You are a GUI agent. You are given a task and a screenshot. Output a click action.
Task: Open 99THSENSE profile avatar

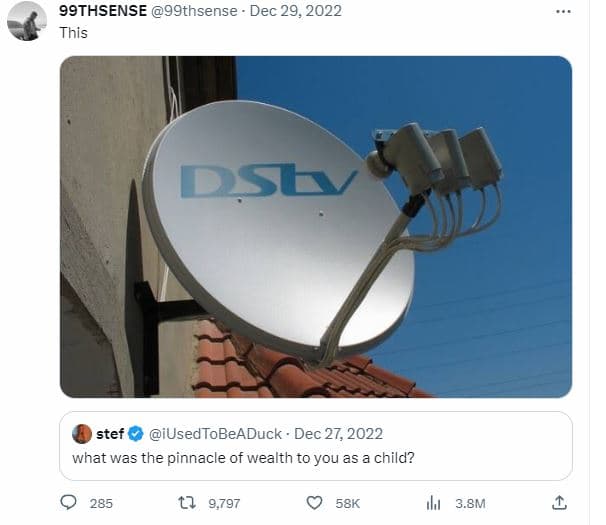click(27, 21)
